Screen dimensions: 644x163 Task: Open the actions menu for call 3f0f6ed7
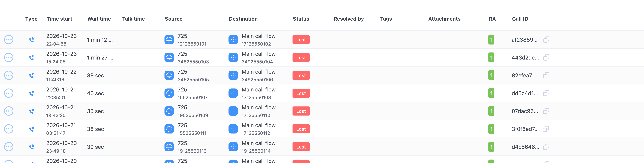(9, 129)
